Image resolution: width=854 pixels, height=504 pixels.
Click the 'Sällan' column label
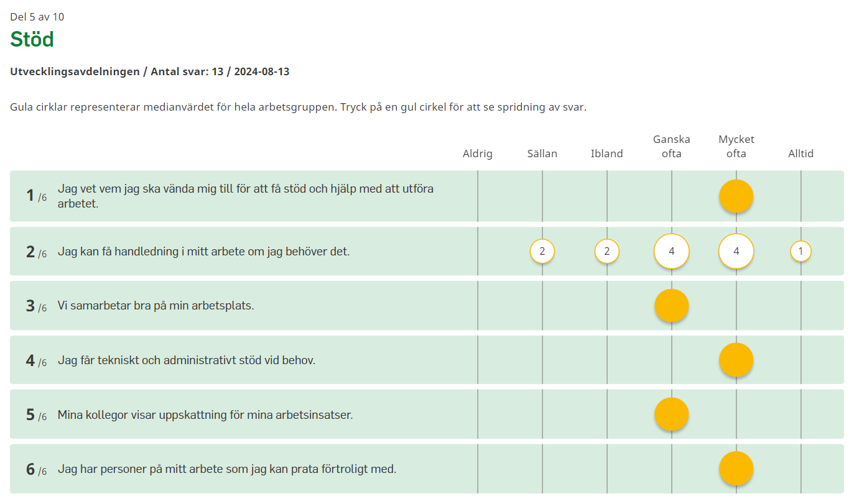542,153
